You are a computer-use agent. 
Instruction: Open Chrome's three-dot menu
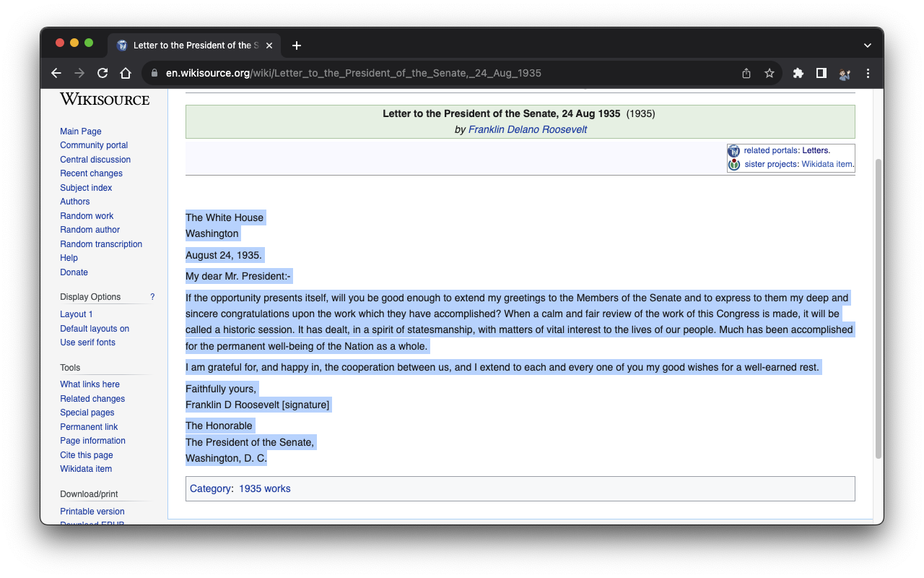tap(868, 73)
